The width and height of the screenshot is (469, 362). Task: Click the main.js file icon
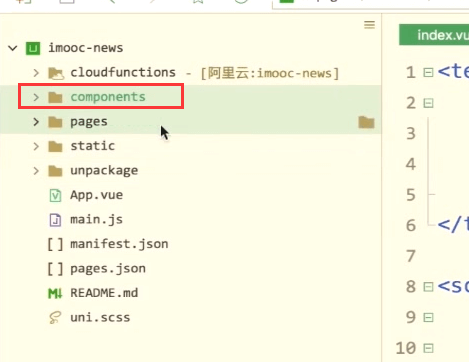coord(55,220)
